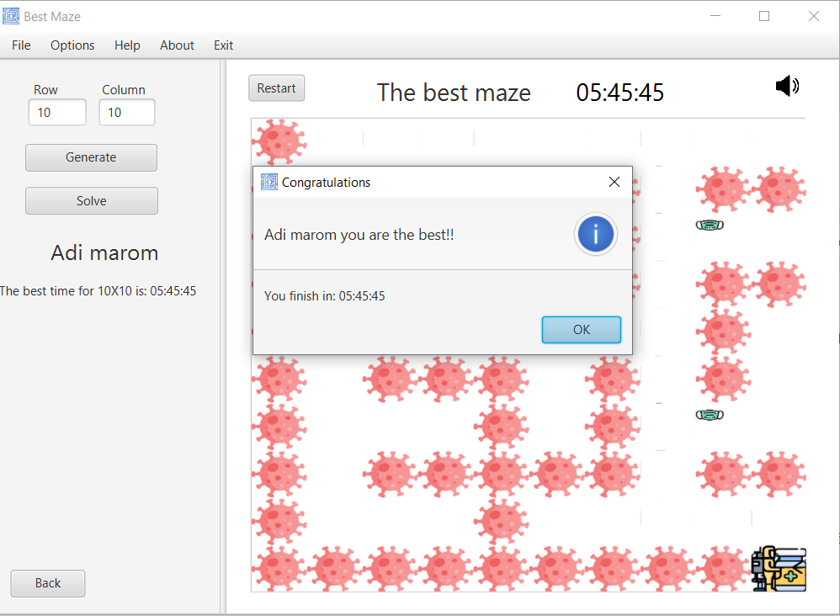Mute the game sound with the speaker icon

point(786,85)
